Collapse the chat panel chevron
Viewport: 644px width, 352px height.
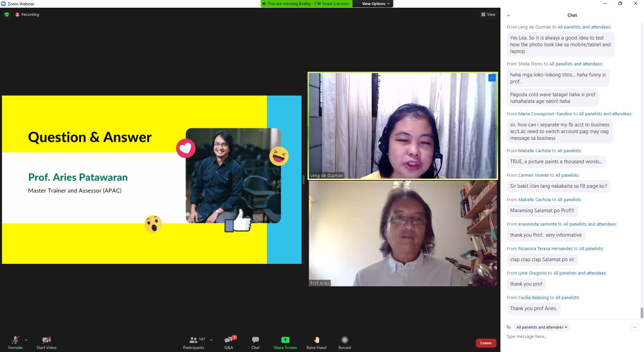tap(508, 15)
